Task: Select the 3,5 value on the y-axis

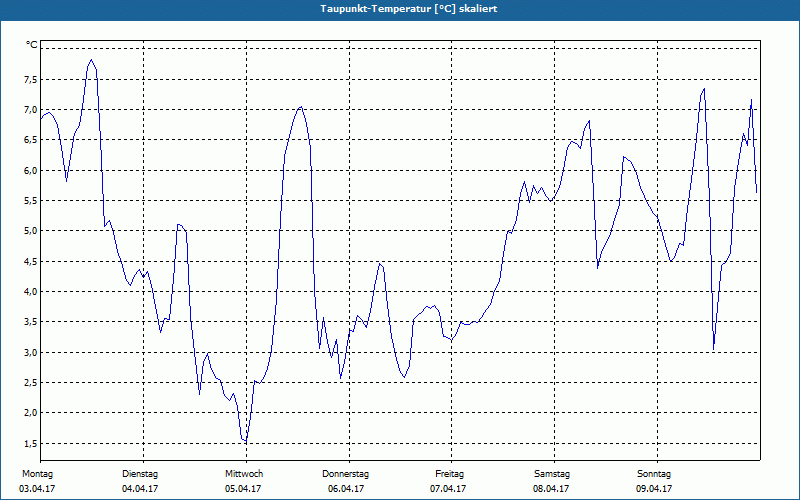Action: point(29,322)
